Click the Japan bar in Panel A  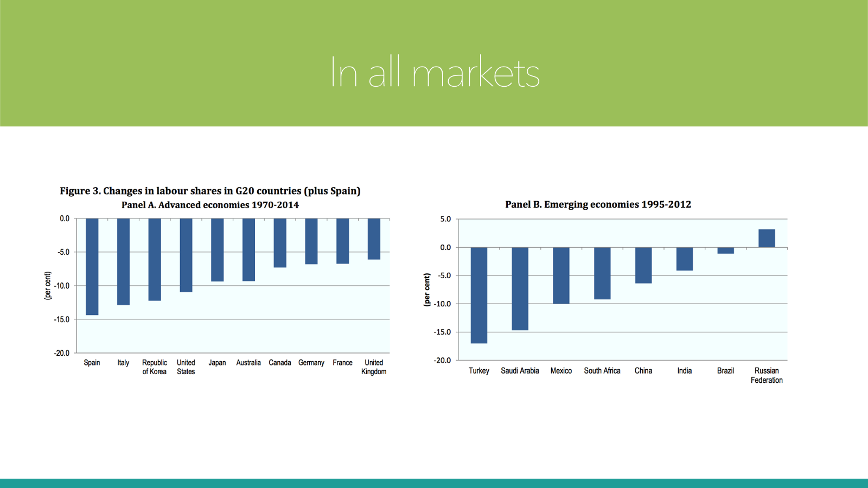(x=217, y=250)
